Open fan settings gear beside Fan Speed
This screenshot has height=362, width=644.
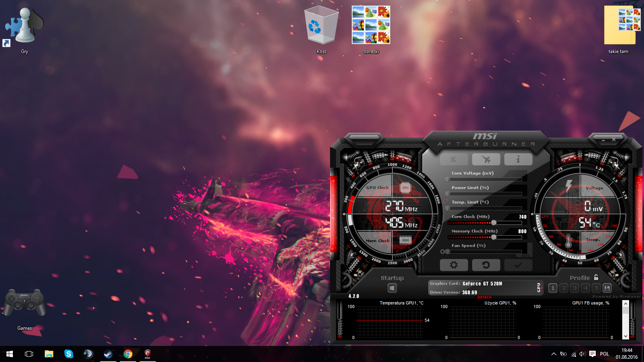tap(442, 252)
